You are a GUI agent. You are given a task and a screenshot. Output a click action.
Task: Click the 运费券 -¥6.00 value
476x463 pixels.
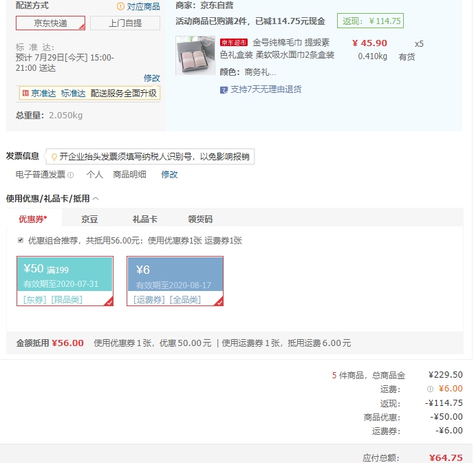pyautogui.click(x=449, y=431)
